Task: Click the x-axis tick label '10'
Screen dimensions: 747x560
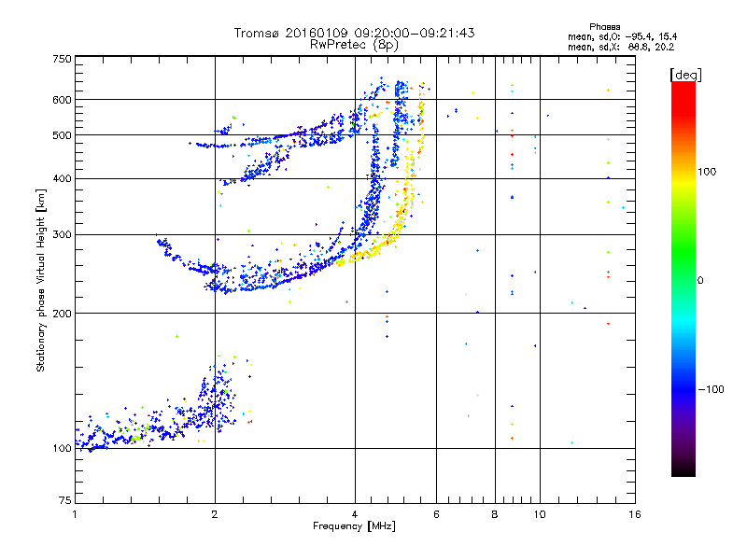Action: pos(540,514)
